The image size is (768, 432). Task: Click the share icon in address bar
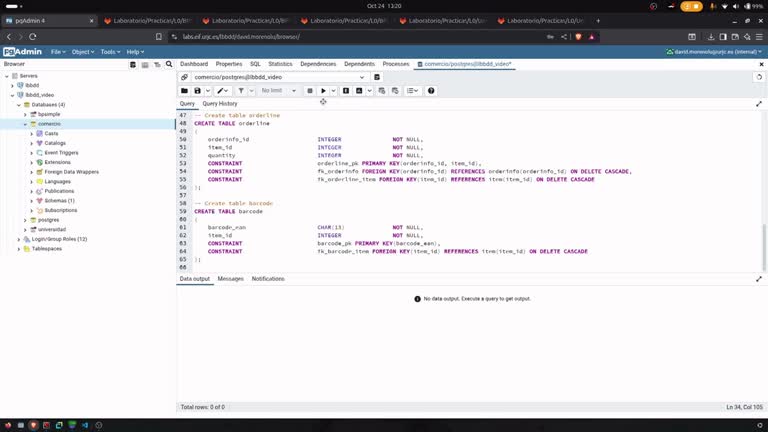coord(564,37)
